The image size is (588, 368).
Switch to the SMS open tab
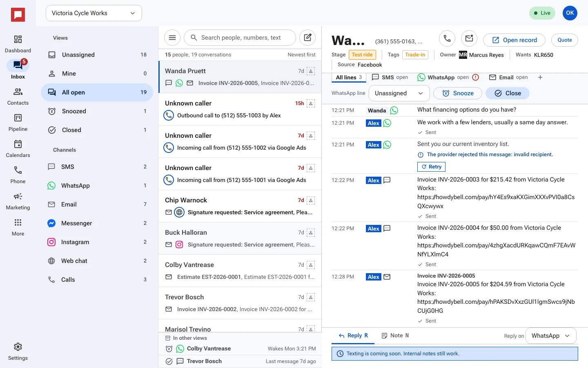point(390,77)
